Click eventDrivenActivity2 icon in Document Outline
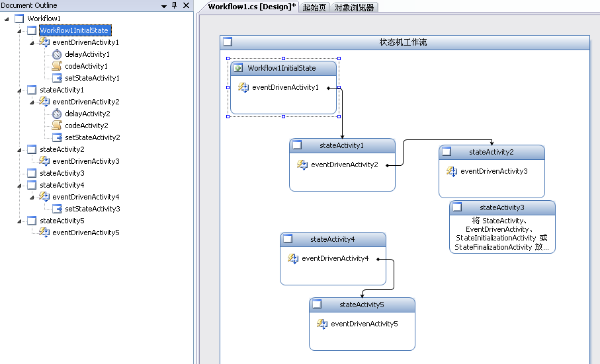This screenshot has height=364, width=600. 44,102
